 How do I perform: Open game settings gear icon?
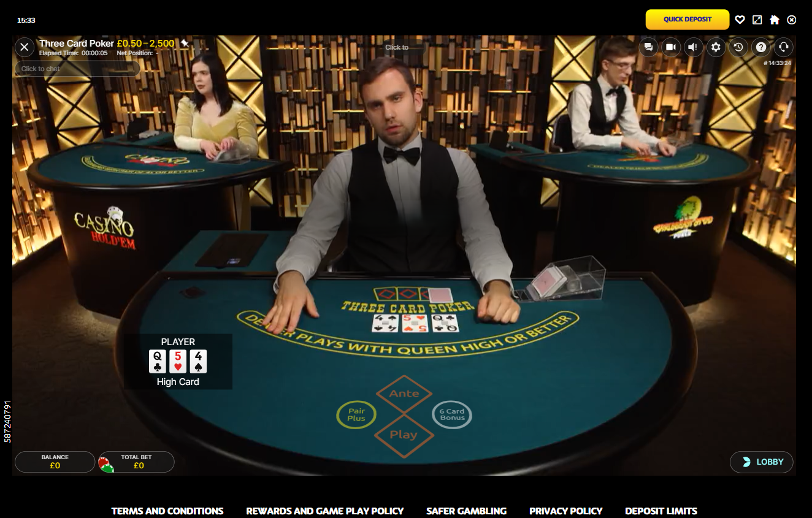tap(716, 47)
